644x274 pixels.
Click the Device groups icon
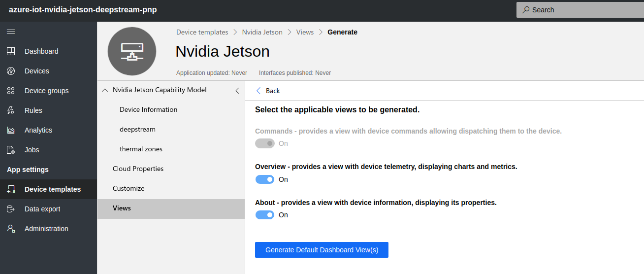click(11, 91)
